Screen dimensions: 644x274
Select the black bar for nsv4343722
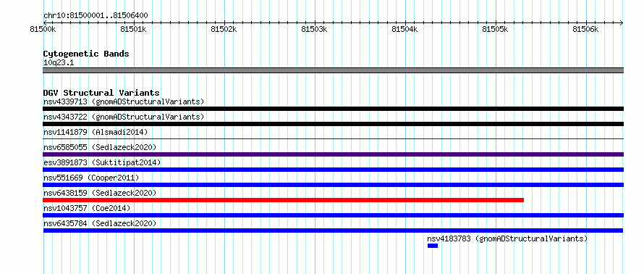click(x=333, y=124)
